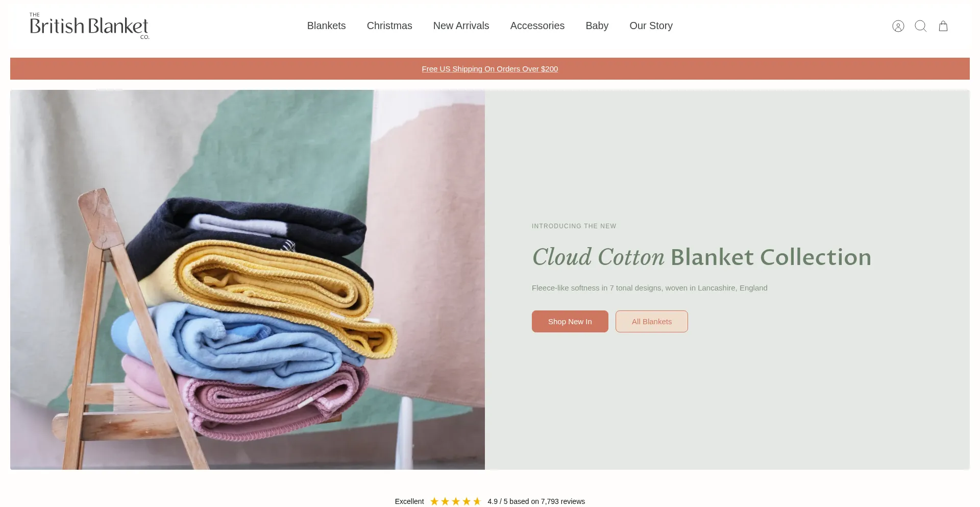Click the last gold review star
This screenshot has height=507, width=980.
coord(477,501)
